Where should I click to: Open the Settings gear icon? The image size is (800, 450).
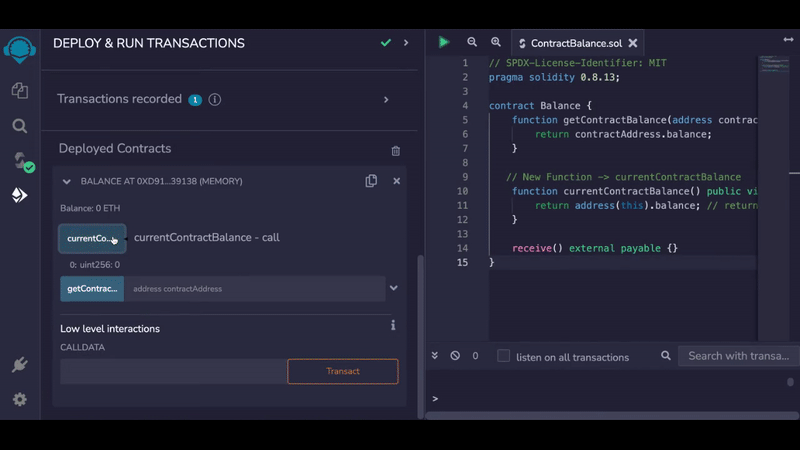coord(19,399)
